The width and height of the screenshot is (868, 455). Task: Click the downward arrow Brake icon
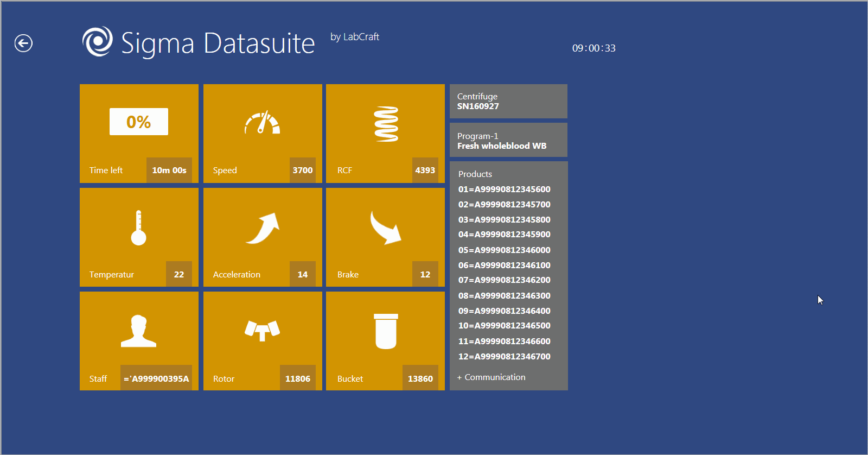[x=386, y=227]
